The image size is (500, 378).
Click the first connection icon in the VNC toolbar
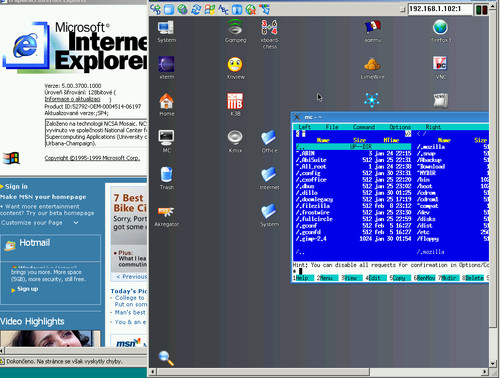155,9
